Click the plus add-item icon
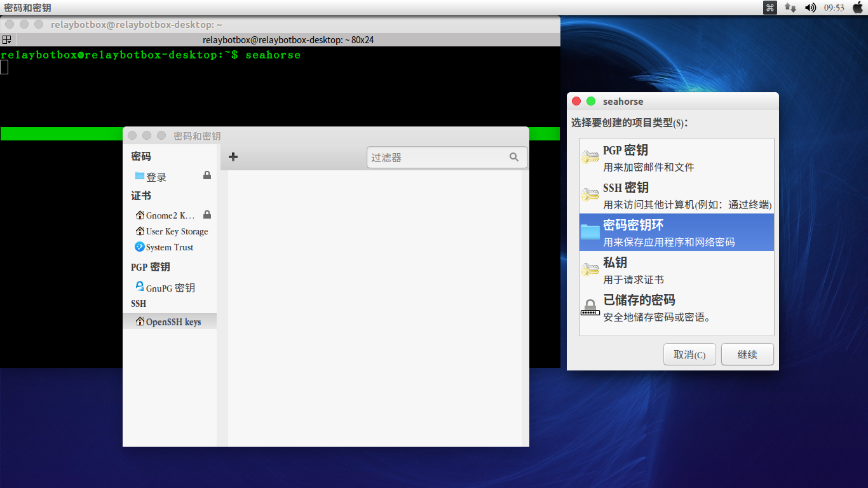 [233, 157]
